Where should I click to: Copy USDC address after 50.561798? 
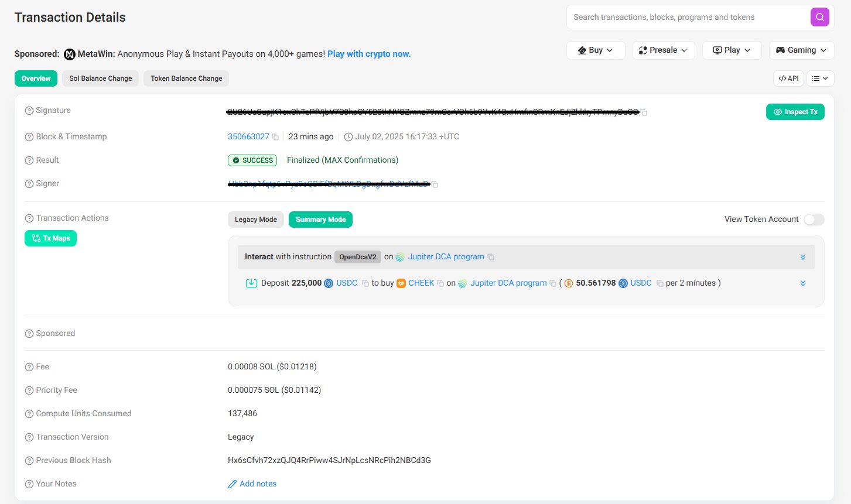(660, 283)
